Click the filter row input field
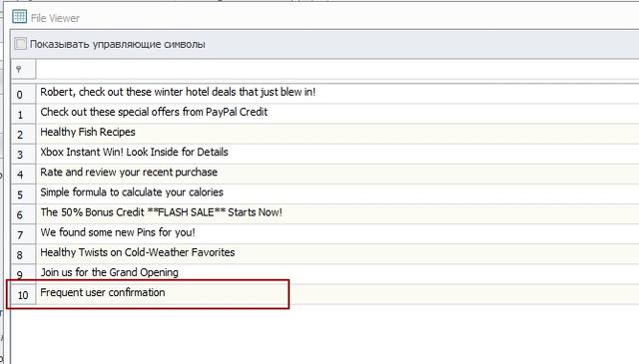 click(x=337, y=69)
